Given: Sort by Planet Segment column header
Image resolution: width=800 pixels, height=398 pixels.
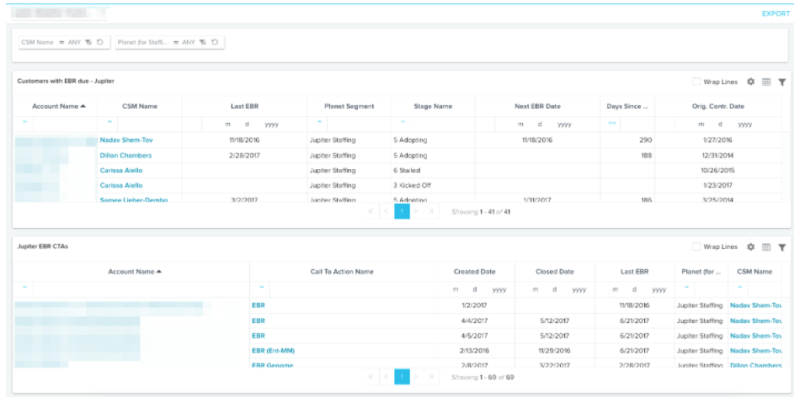Looking at the screenshot, I should pos(349,106).
